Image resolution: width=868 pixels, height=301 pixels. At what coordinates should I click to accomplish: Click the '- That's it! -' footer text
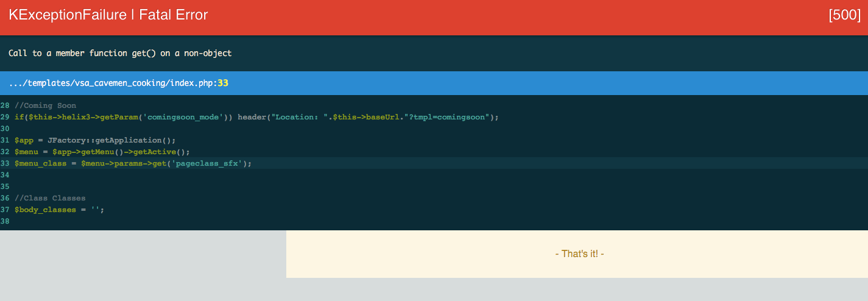pyautogui.click(x=579, y=253)
